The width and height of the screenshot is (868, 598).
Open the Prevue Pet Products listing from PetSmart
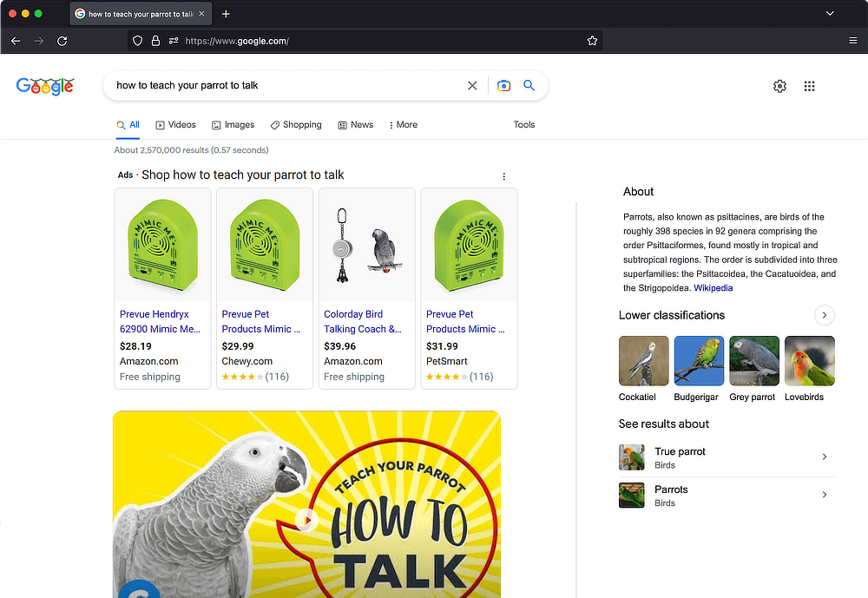click(x=465, y=322)
